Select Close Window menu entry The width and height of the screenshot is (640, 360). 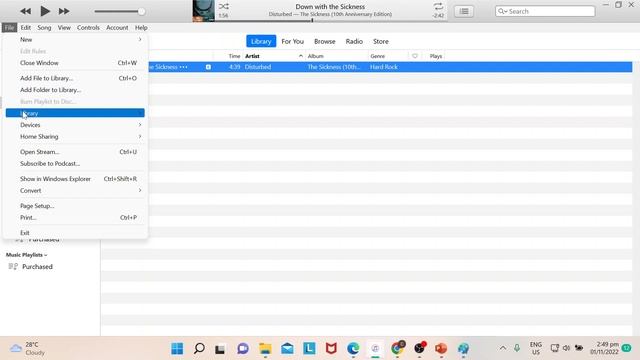point(75,63)
